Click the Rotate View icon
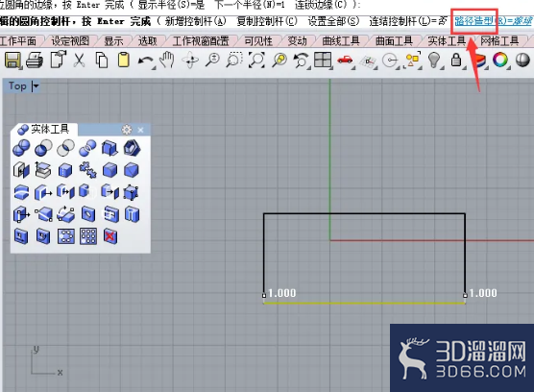The image size is (534, 392). pyautogui.click(x=190, y=61)
